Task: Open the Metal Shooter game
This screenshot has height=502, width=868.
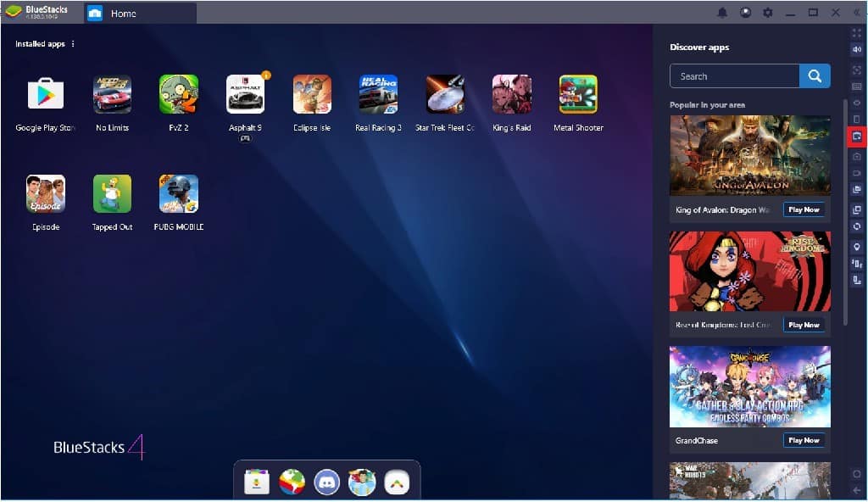Action: pos(578,94)
